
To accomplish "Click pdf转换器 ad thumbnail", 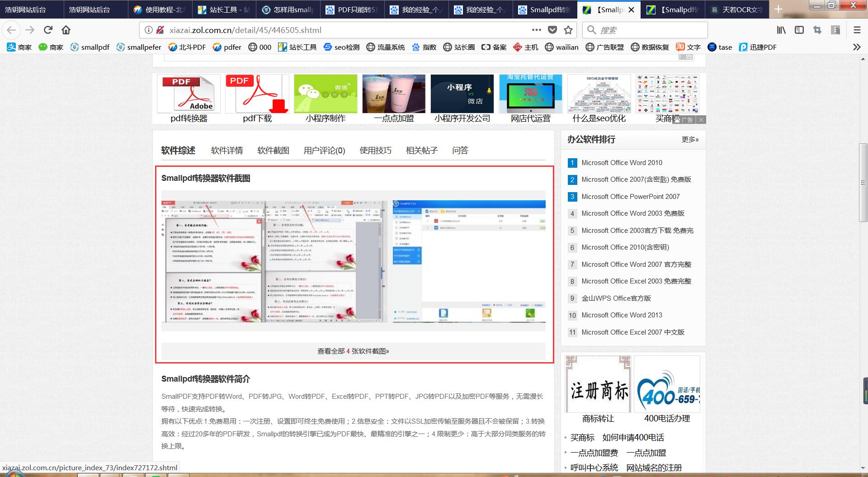I will [189, 94].
